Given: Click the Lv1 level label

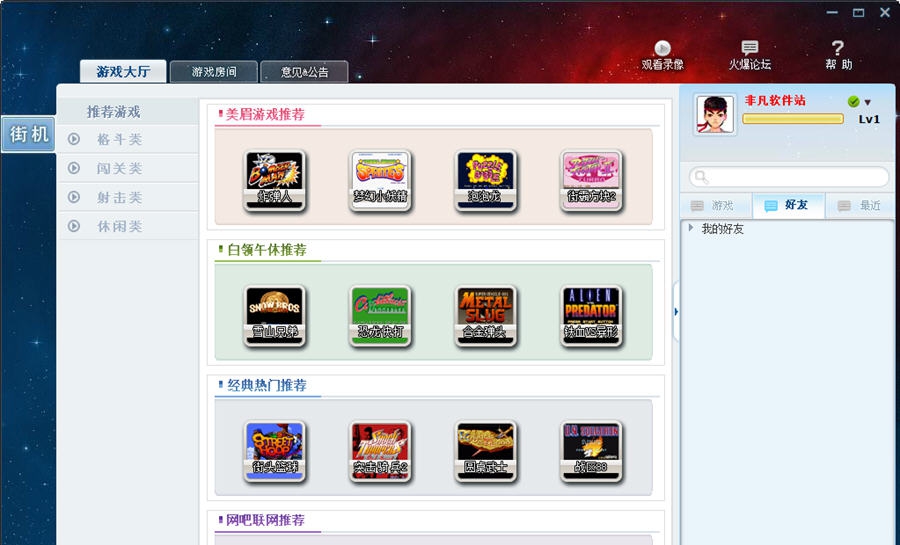Looking at the screenshot, I should click(869, 119).
